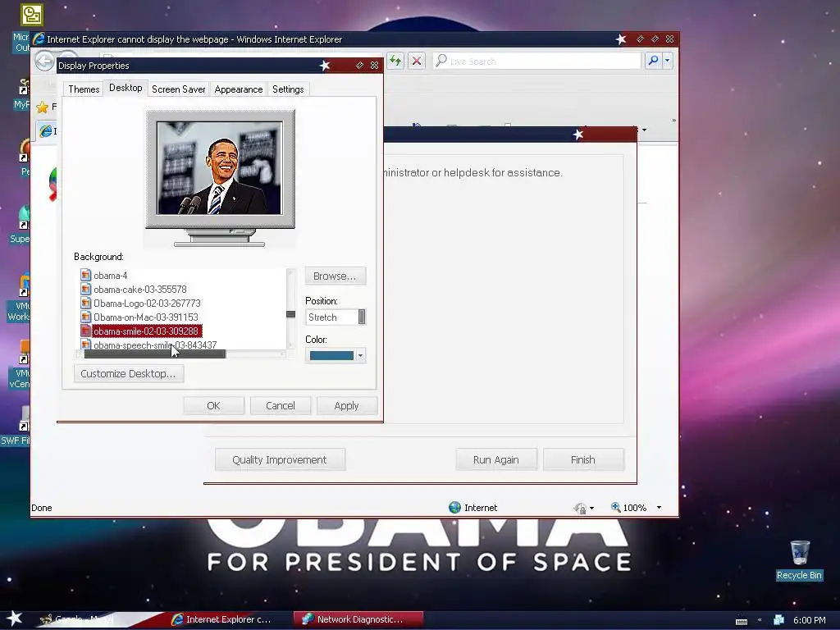Open the Desktop tab

pyautogui.click(x=126, y=88)
